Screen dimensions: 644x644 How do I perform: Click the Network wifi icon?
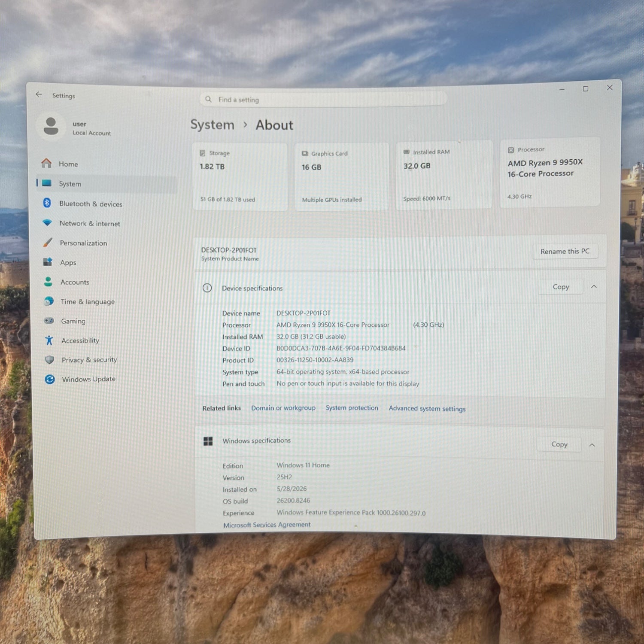(47, 223)
